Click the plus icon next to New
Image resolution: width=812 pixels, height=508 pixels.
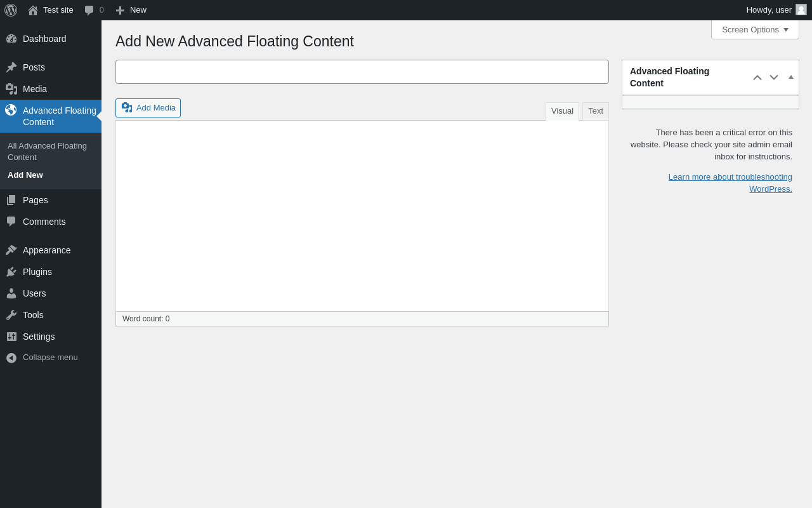(120, 10)
